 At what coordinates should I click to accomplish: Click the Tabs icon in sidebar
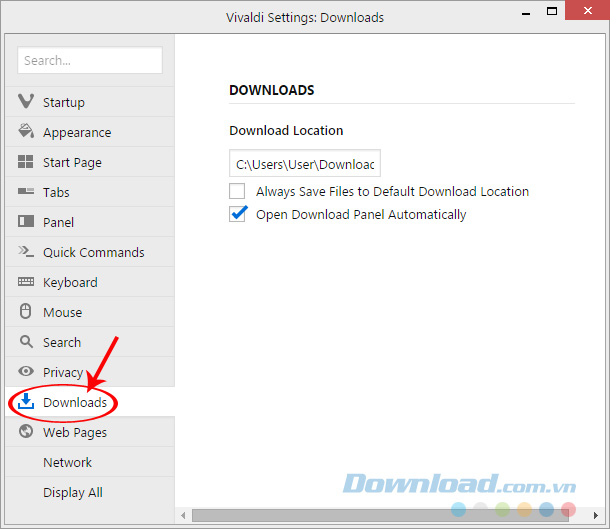coord(26,191)
